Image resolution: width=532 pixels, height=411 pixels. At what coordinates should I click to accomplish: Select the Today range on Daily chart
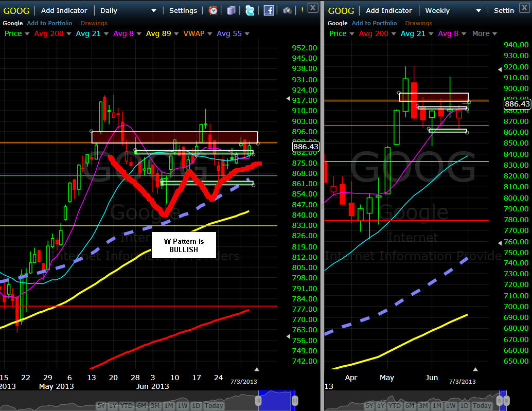pyautogui.click(x=214, y=405)
